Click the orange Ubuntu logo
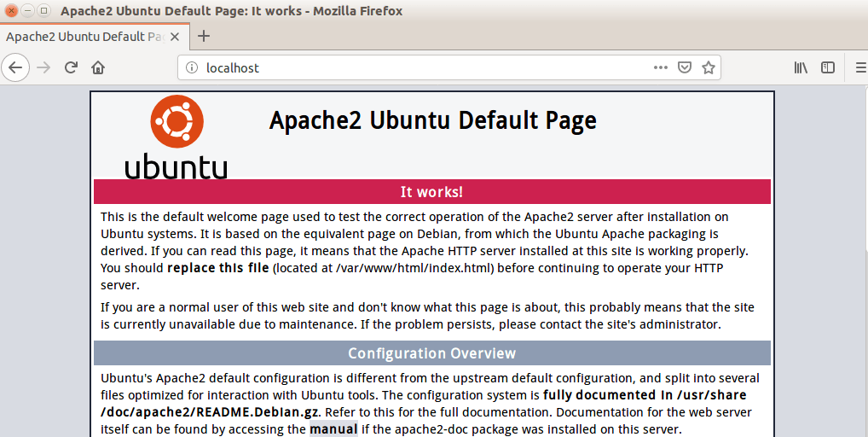This screenshot has height=437, width=868. [x=176, y=121]
